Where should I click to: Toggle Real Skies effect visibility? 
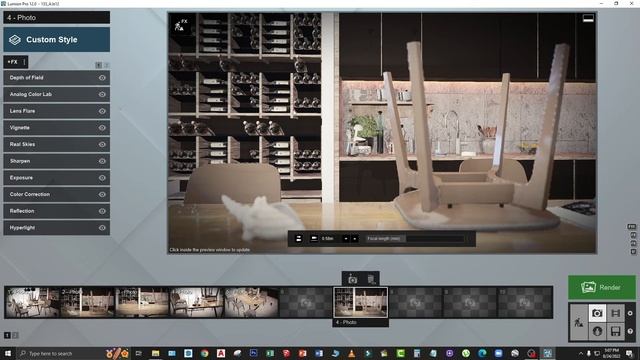[102, 144]
